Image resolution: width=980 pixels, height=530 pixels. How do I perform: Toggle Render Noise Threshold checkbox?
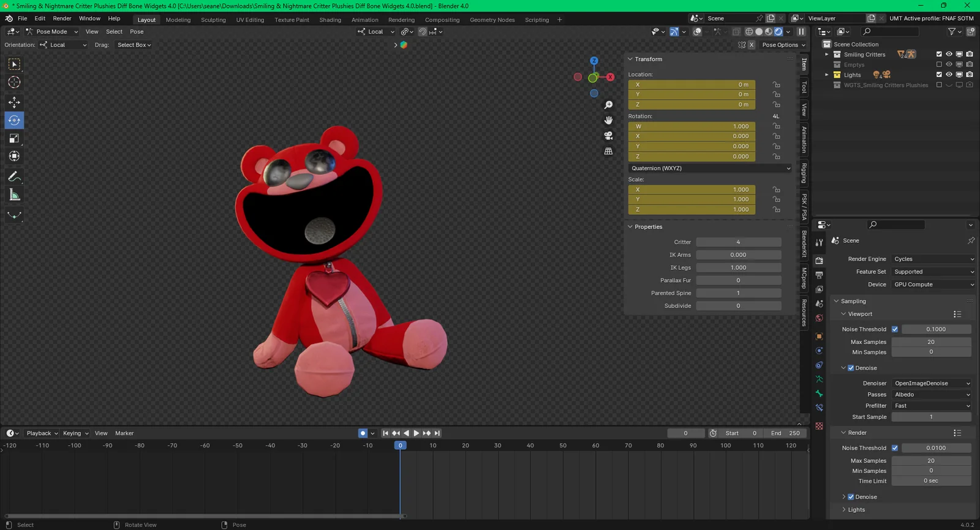click(x=895, y=448)
